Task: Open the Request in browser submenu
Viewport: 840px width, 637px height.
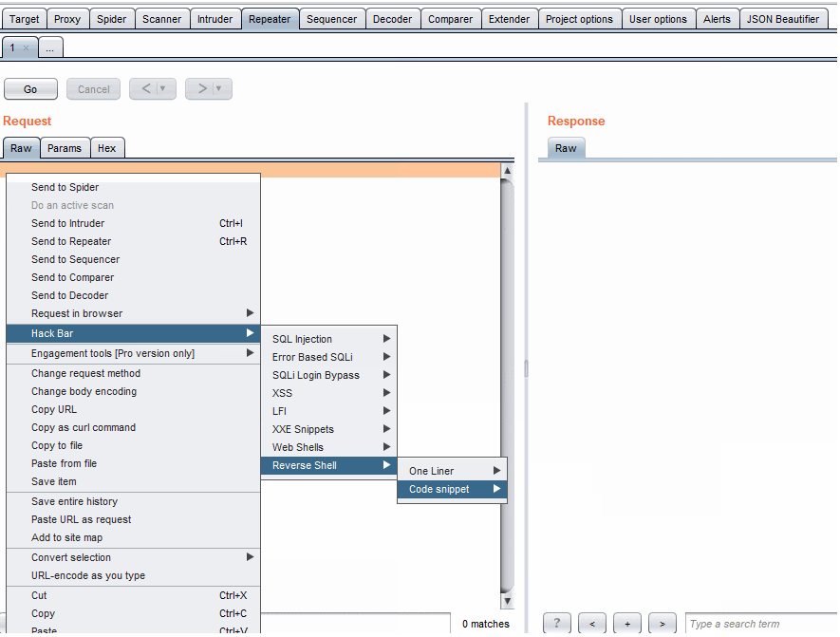Action: pos(134,314)
